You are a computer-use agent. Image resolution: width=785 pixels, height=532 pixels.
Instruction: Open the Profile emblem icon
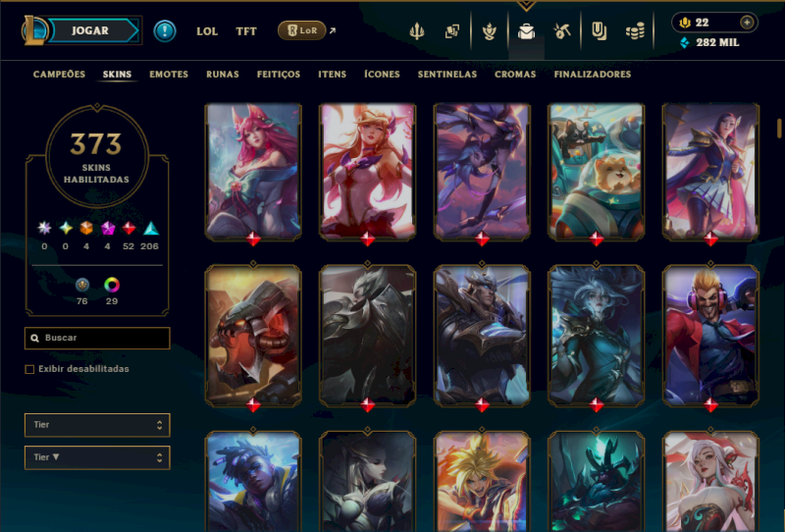click(489, 31)
